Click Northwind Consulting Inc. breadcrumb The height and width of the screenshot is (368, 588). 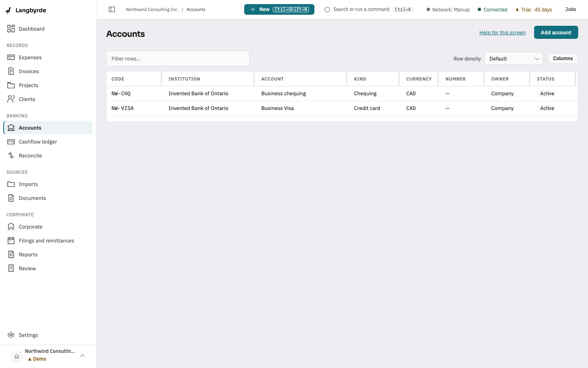152,9
